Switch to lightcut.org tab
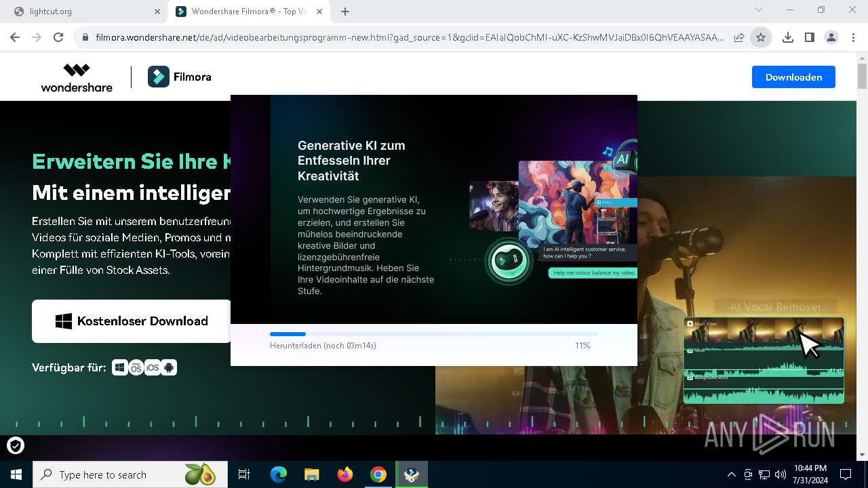The height and width of the screenshot is (488, 868). click(x=84, y=12)
